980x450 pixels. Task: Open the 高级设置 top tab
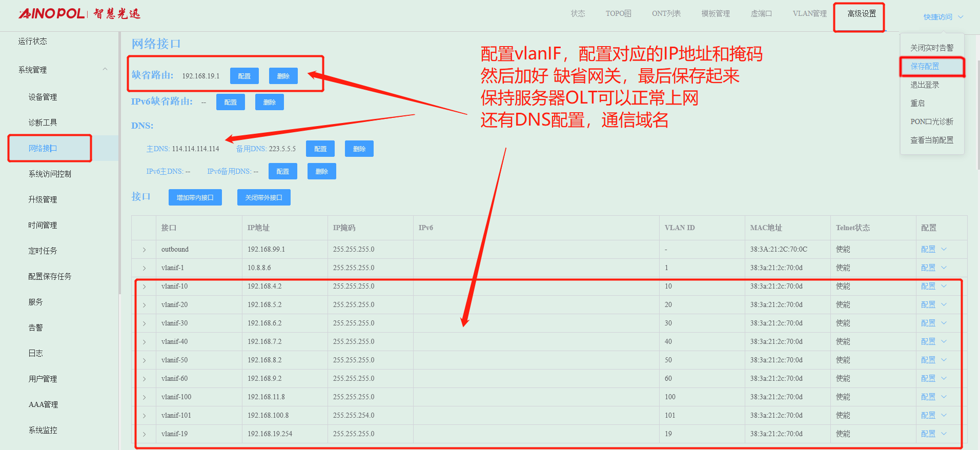point(861,14)
